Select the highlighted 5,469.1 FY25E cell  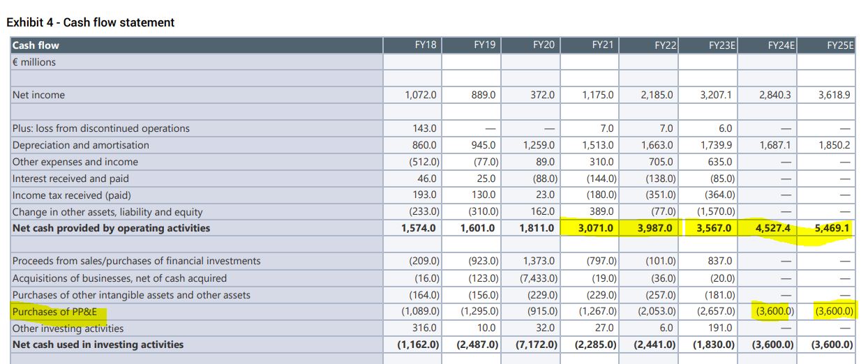tap(832, 228)
